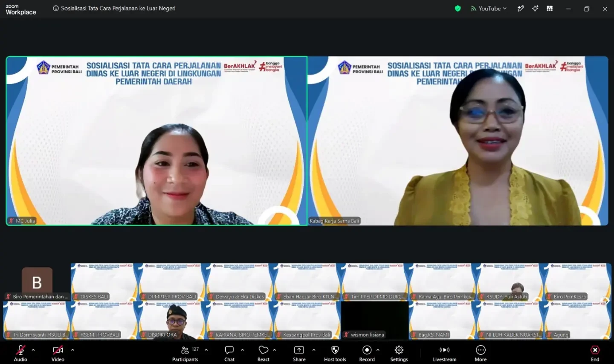This screenshot has width=614, height=364.
Task: Restore down the Zoom window
Action: pos(587,9)
